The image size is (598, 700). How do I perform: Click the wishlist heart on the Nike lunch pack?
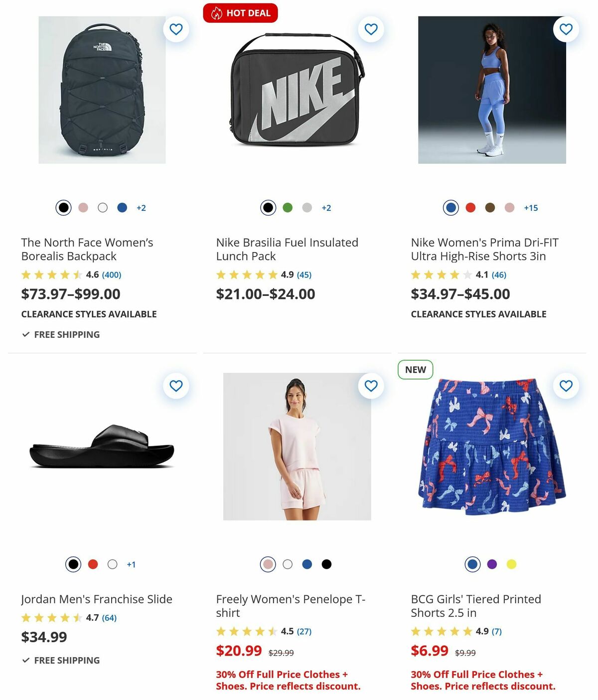[370, 29]
